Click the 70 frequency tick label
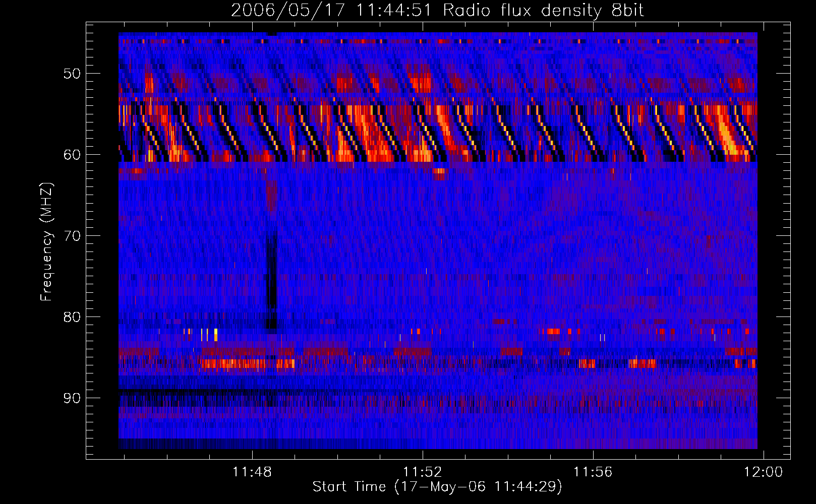816x504 pixels. pyautogui.click(x=72, y=236)
